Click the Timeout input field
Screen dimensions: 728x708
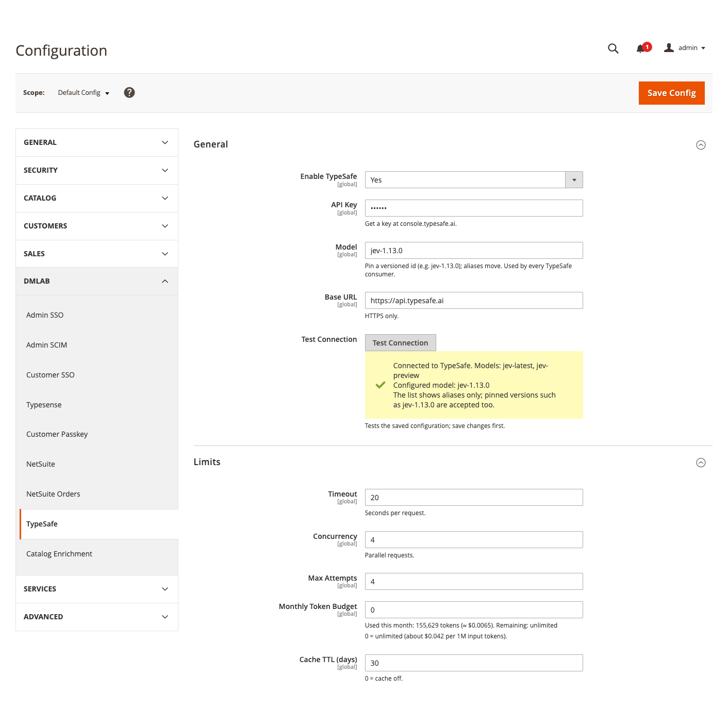click(474, 498)
